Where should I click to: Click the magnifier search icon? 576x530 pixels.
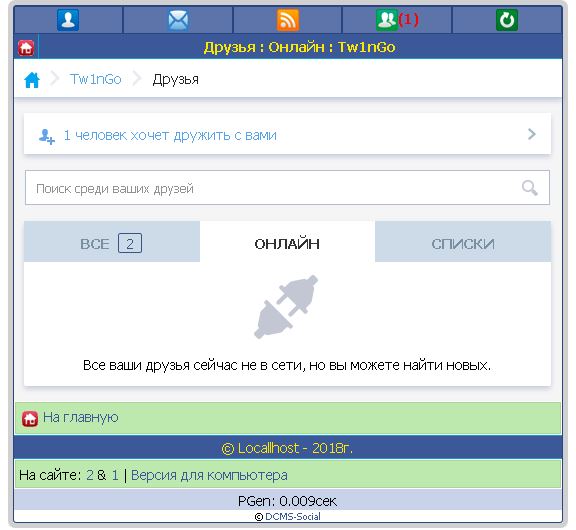tap(529, 188)
